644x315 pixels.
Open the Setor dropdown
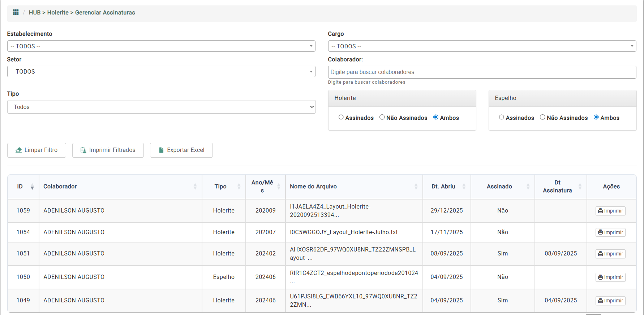pos(161,71)
